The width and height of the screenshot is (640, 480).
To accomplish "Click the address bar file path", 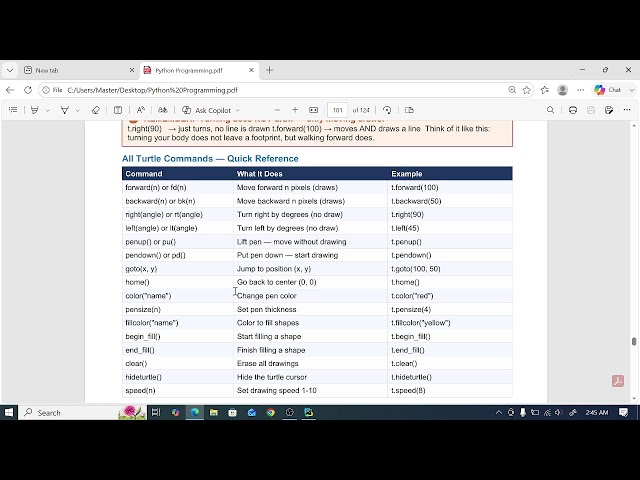I will pyautogui.click(x=152, y=90).
